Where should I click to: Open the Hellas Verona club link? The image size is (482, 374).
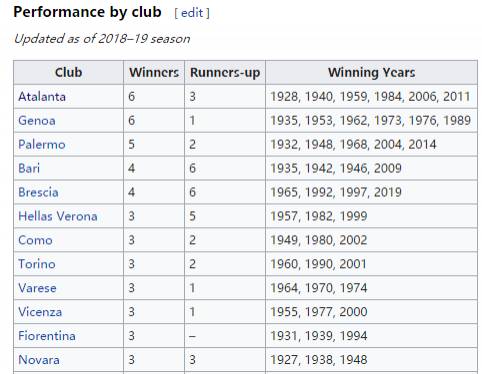tap(58, 216)
